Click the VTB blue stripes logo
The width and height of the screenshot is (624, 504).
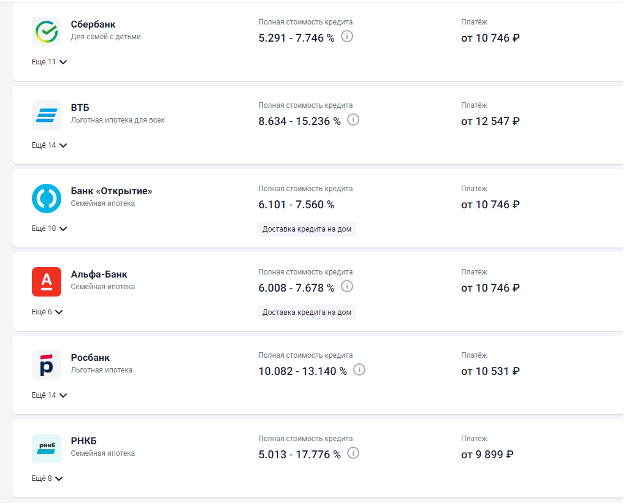point(47,115)
